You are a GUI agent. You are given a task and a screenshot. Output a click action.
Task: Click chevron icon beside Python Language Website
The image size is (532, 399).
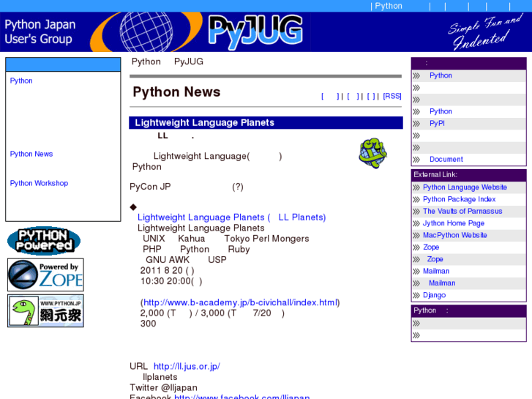416,187
